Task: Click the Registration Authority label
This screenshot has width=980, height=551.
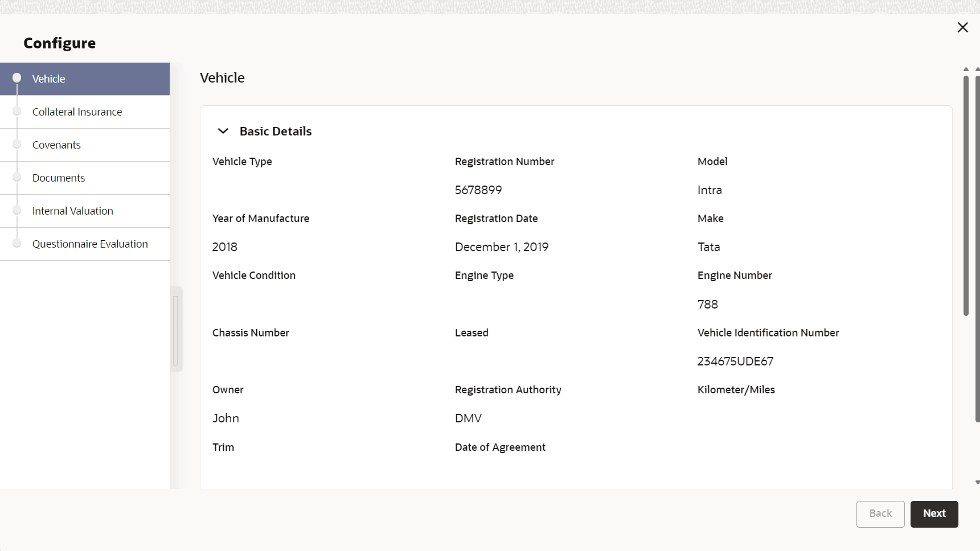Action: [x=508, y=390]
